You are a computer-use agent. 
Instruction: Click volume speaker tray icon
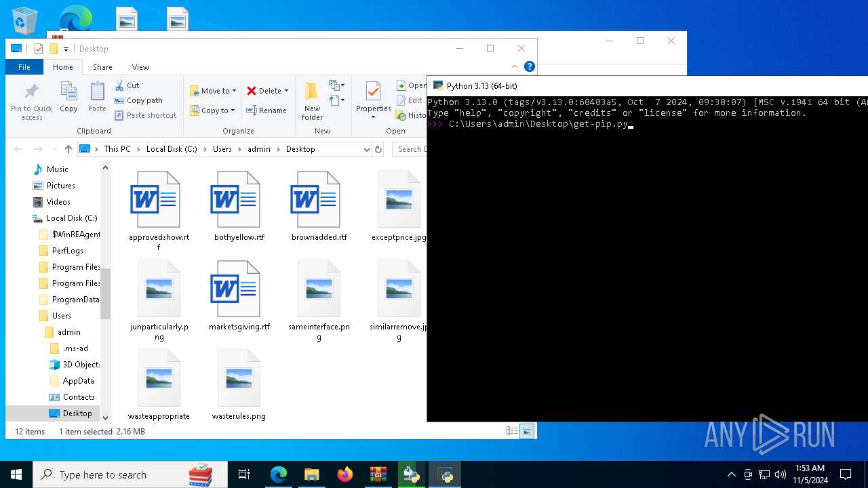coord(781,474)
